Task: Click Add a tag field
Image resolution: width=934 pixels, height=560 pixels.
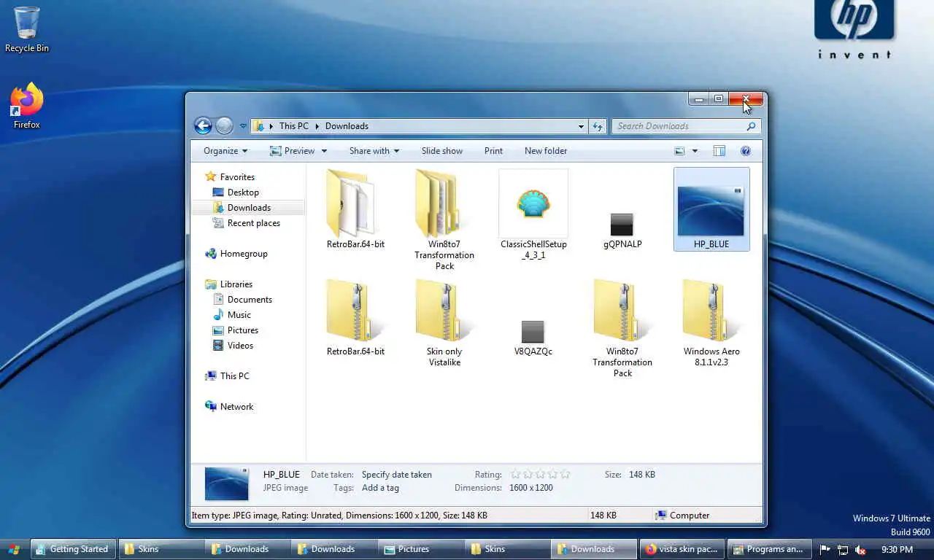Action: [380, 488]
